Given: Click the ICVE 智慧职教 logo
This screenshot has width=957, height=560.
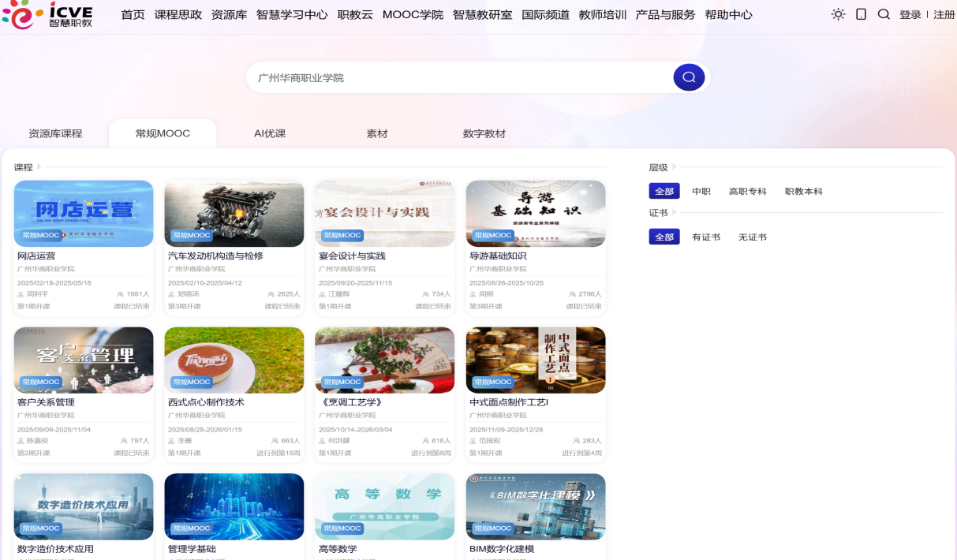Looking at the screenshot, I should 47,15.
